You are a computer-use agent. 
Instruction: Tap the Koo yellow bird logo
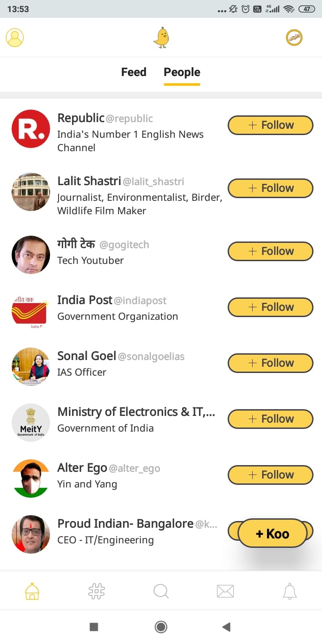pyautogui.click(x=161, y=38)
